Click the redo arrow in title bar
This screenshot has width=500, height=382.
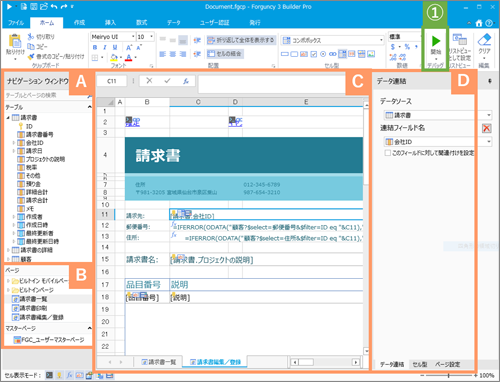coord(64,6)
